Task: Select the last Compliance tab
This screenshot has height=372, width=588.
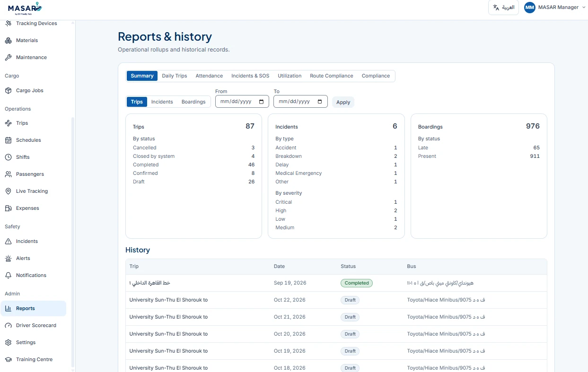Action: click(376, 76)
